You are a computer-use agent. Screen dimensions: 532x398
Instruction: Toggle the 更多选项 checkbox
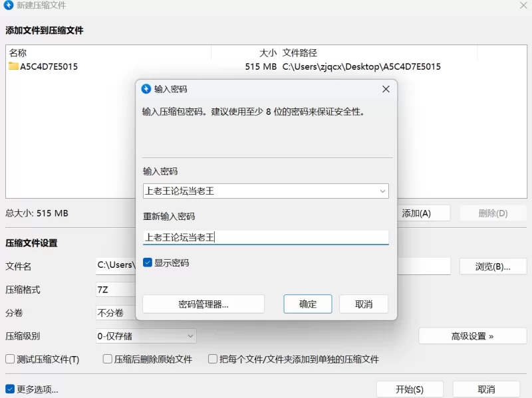click(10, 389)
